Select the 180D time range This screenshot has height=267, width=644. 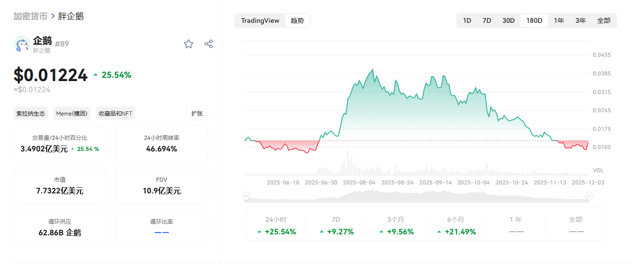[x=534, y=21]
